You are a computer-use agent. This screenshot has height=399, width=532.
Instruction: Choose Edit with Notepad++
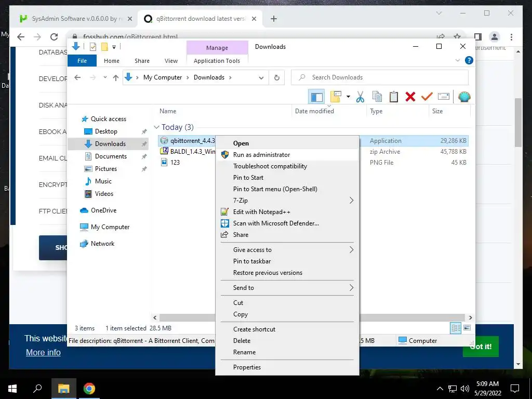pyautogui.click(x=287, y=212)
